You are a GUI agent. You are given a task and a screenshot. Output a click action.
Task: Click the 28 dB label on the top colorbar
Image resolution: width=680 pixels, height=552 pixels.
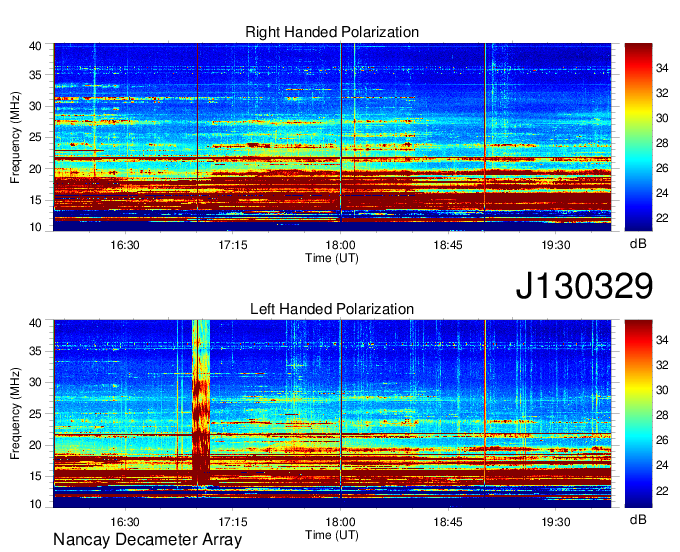point(662,143)
